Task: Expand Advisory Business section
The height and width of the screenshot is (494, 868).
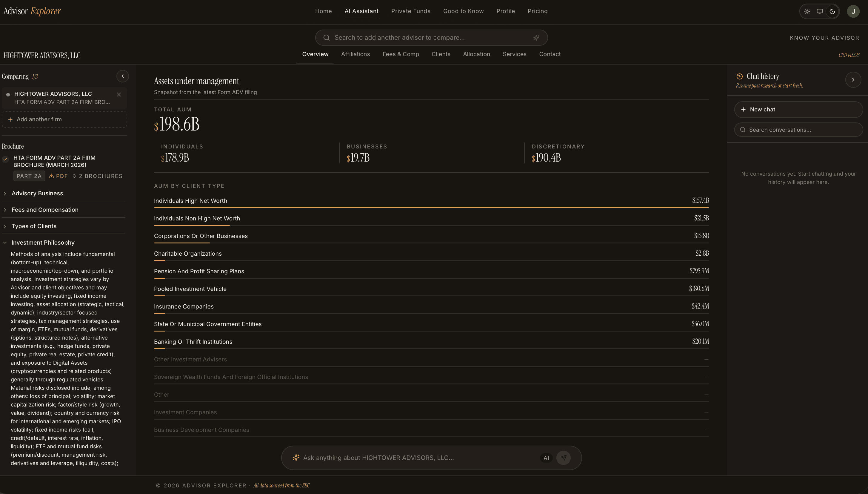Action: [64, 194]
